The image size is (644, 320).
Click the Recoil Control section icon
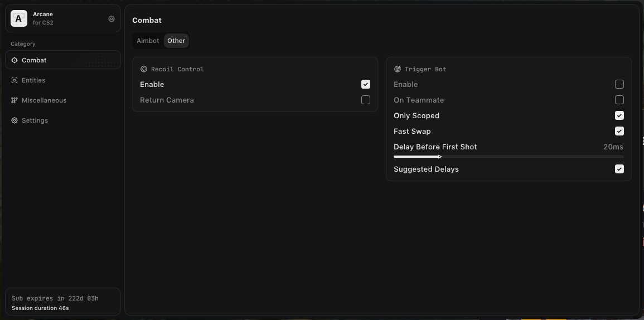click(x=144, y=69)
